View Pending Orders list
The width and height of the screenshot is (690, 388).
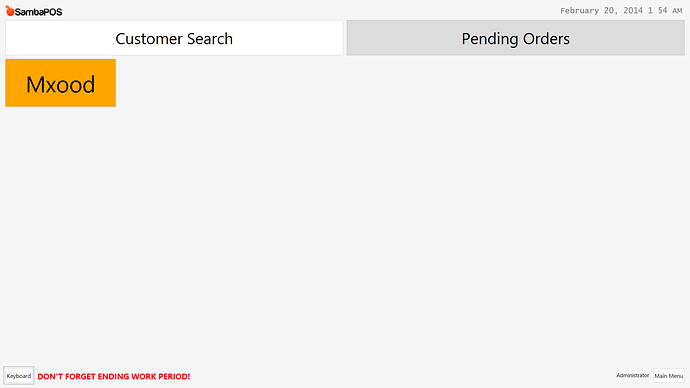coord(515,38)
